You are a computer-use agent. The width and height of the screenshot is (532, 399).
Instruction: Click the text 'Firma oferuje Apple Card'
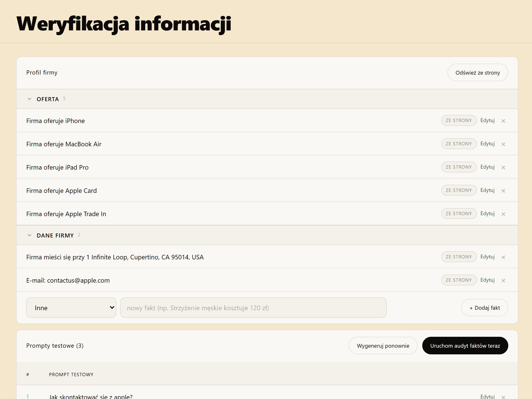pyautogui.click(x=61, y=191)
